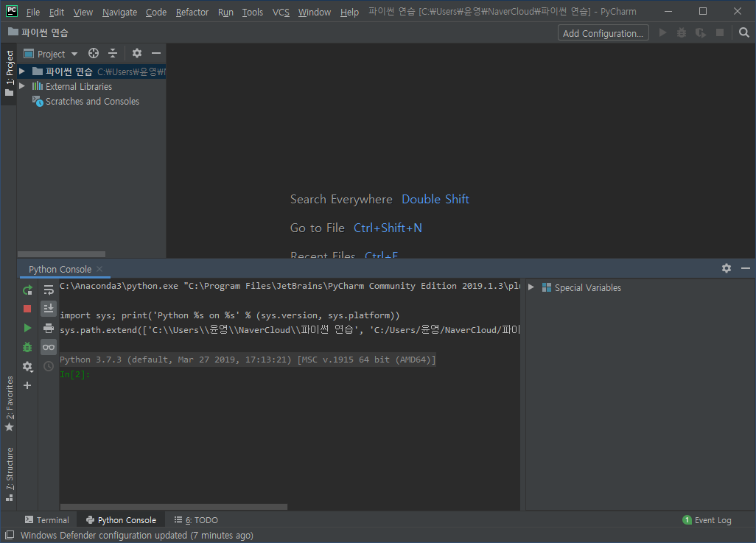Viewport: 756px width, 543px height.
Task: Expand the 파이썬 연습 project folder
Action: pos(21,71)
